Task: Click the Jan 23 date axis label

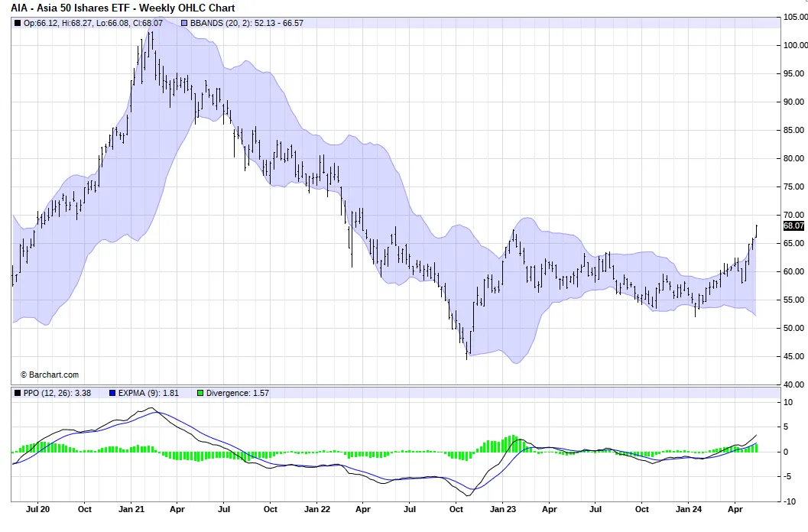Action: coord(503,509)
